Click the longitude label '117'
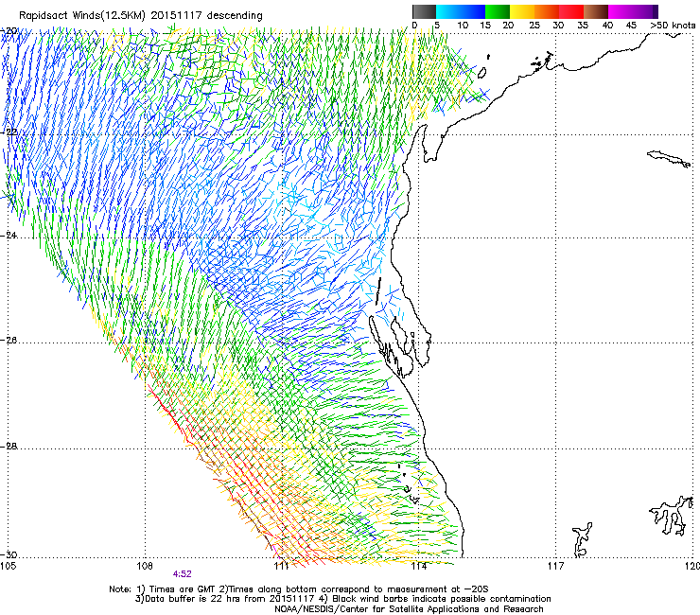The image size is (700, 615). 556,567
